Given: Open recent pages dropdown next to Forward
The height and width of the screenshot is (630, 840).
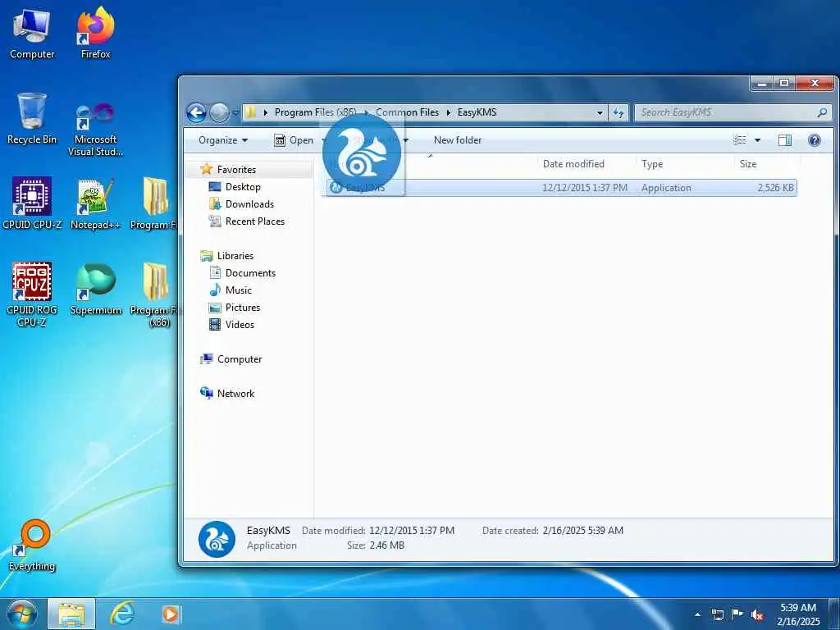Looking at the screenshot, I should tap(235, 112).
